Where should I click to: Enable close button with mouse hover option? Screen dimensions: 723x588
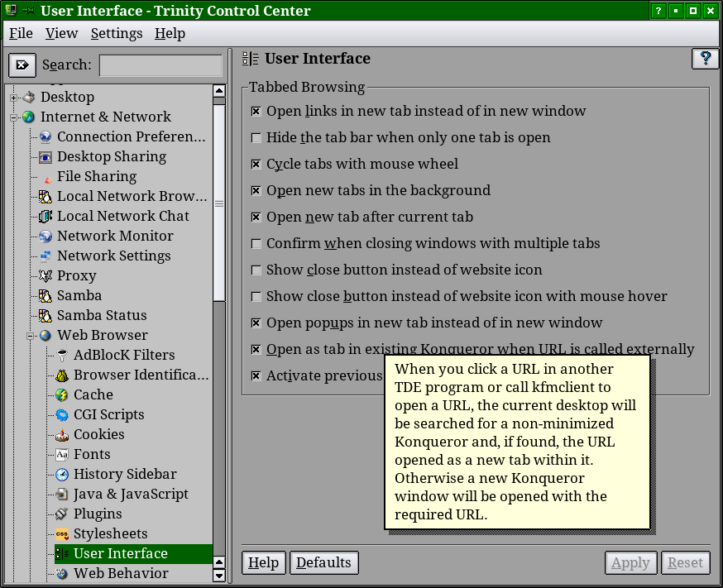click(x=256, y=296)
